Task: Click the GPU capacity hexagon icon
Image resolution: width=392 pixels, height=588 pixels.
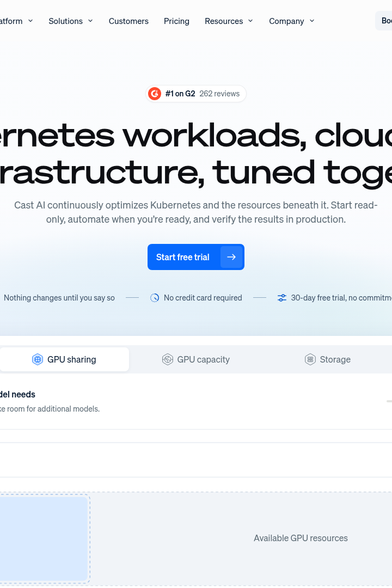Action: tap(167, 359)
